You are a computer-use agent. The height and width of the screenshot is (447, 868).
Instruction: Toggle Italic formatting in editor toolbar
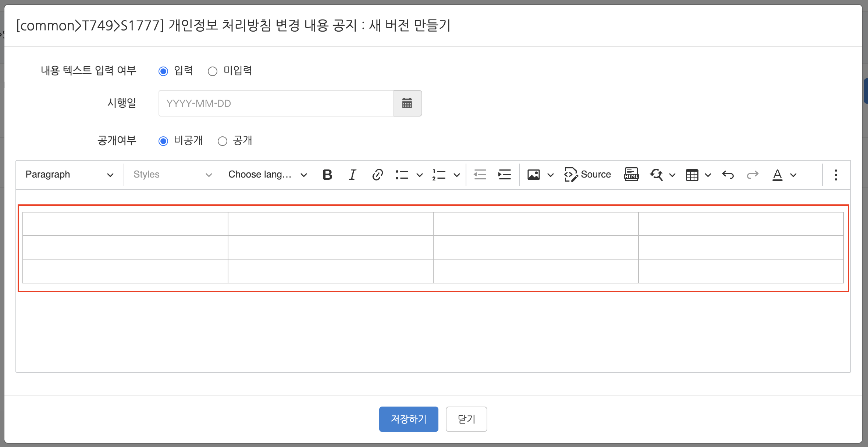[352, 175]
